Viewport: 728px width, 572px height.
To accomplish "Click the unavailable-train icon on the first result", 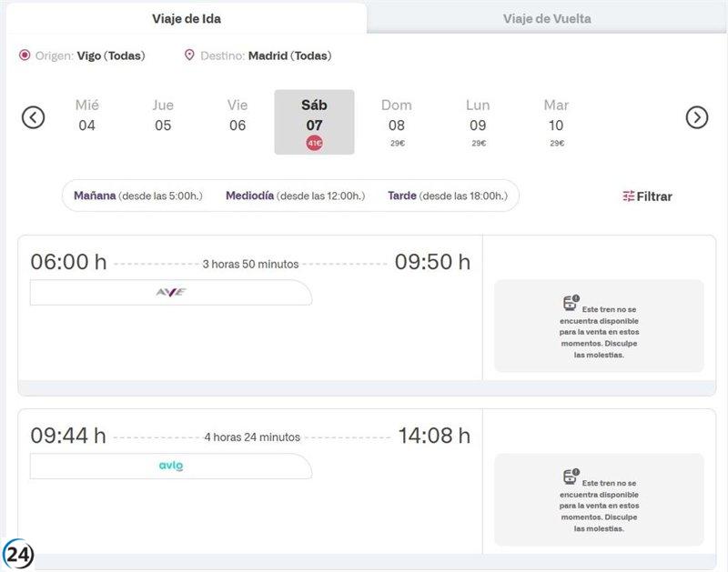I will point(572,300).
